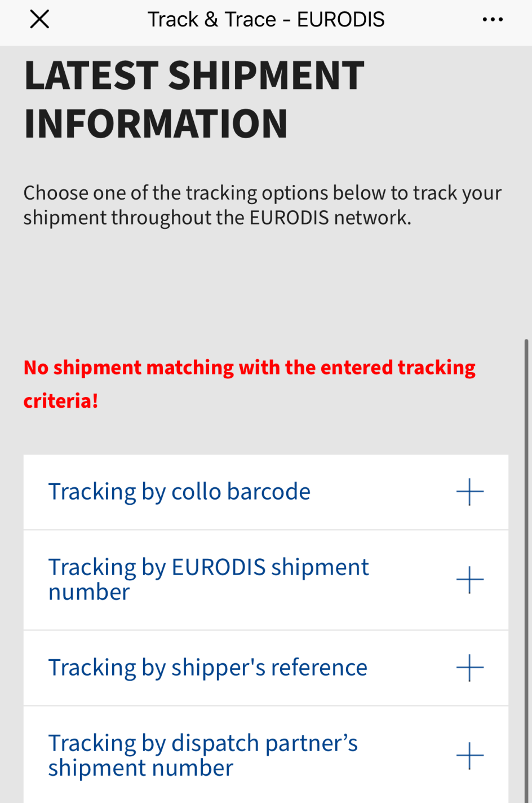
Task: Close the Track & Trace browser view
Action: 39,19
